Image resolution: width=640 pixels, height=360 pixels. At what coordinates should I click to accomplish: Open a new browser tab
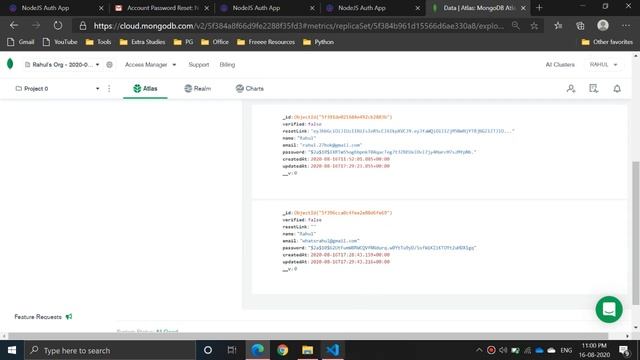pyautogui.click(x=539, y=8)
